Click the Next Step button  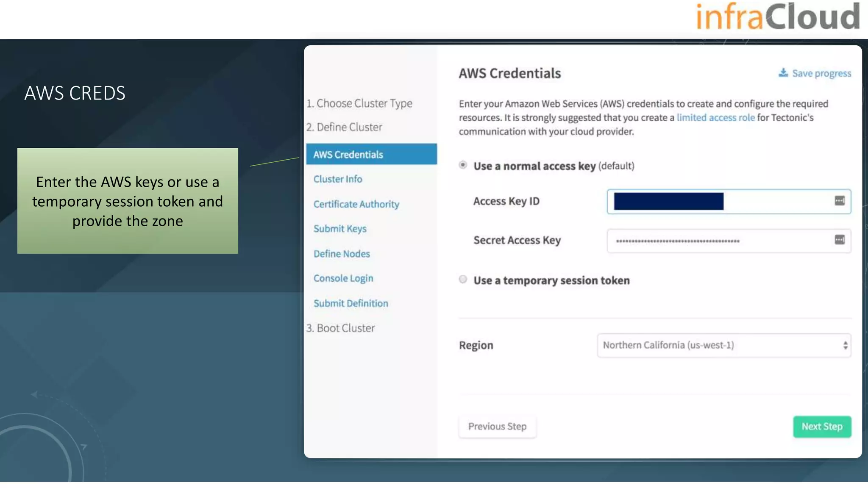(822, 427)
